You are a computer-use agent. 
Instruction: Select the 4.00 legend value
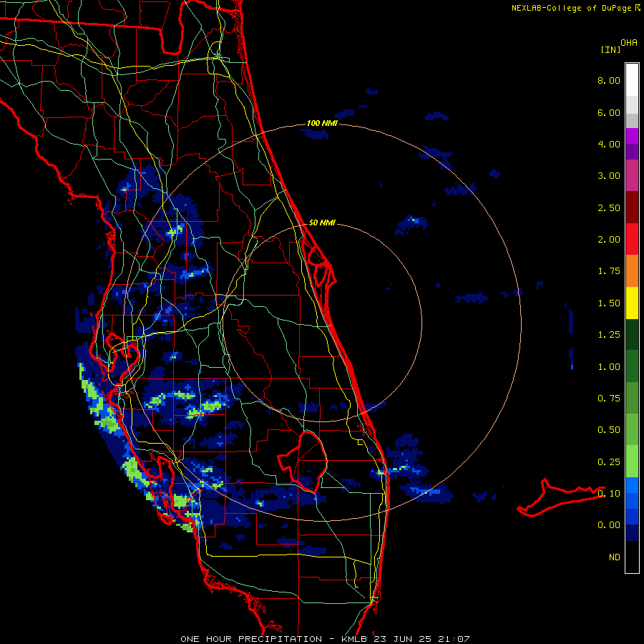[609, 144]
